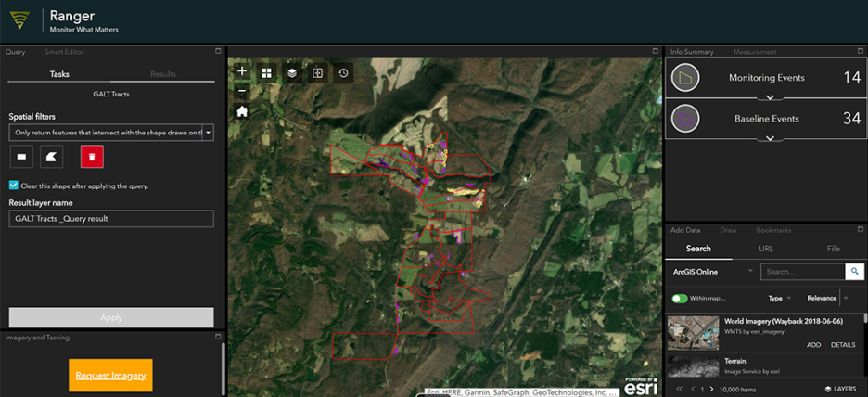Screen dimensions: 868x397
Task: Open the basemap gallery grid icon
Action: 267,72
